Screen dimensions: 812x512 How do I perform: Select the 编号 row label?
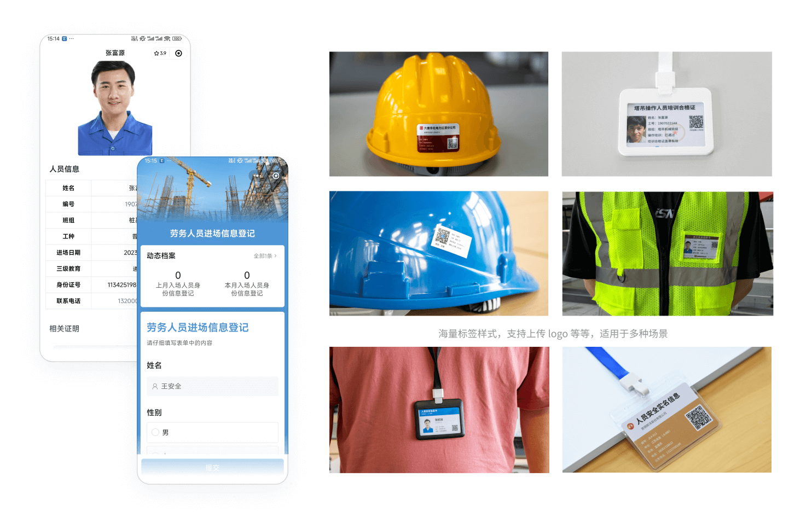tap(68, 204)
